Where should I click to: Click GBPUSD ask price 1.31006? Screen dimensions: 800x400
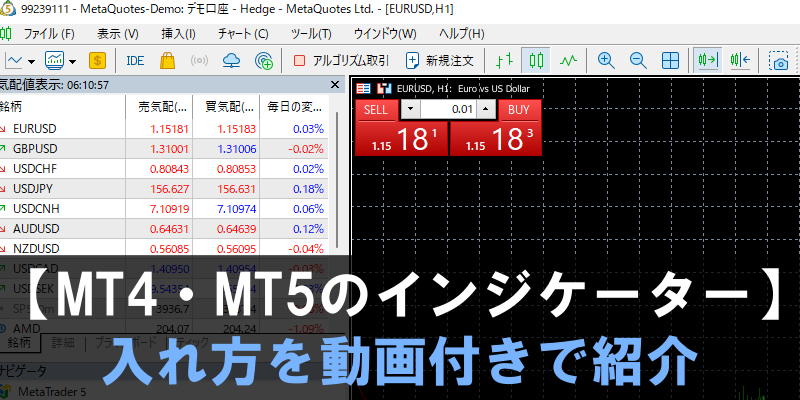click(x=237, y=149)
